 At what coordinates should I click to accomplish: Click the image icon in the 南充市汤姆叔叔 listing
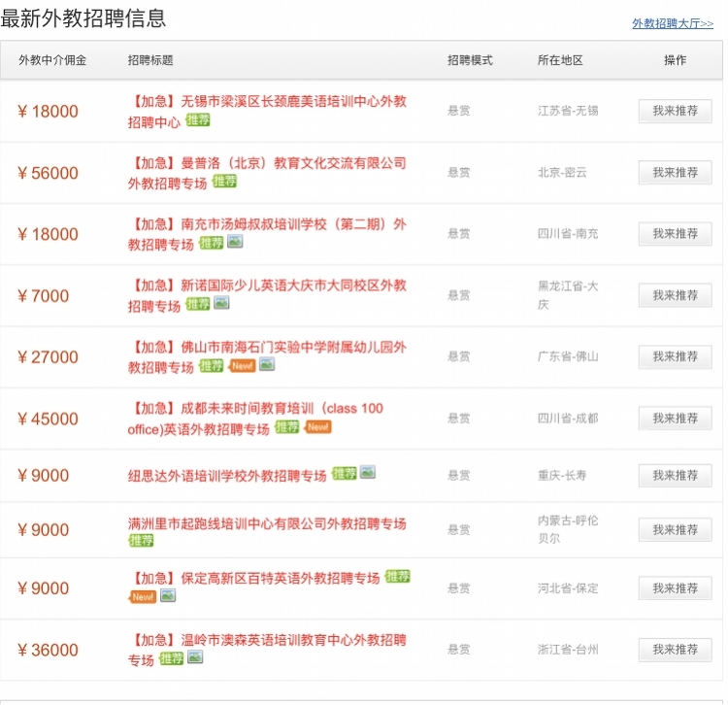click(x=234, y=243)
